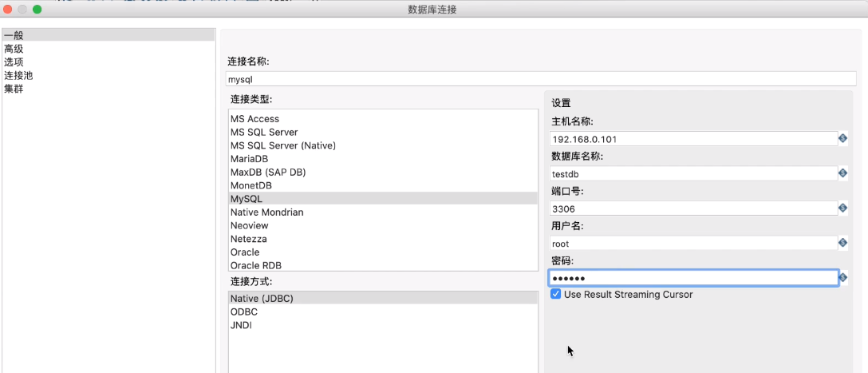Open 集群 settings page
The image size is (868, 373).
coord(108,89)
